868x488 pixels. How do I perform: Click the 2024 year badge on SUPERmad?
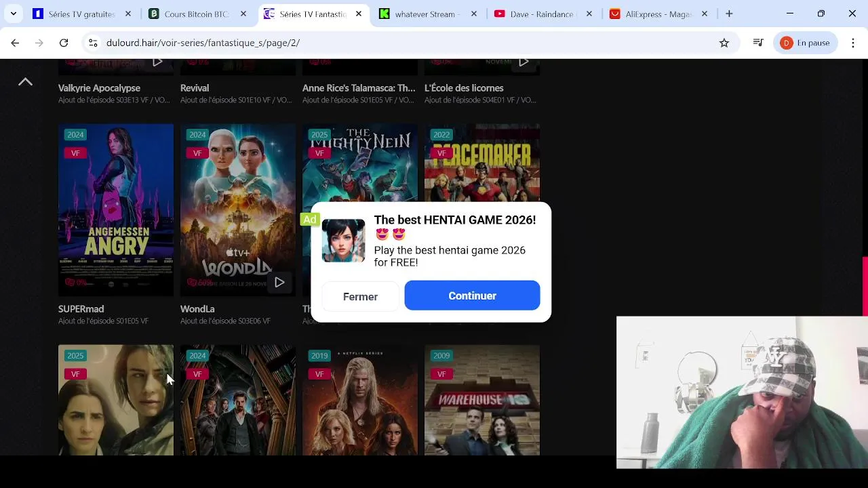tap(75, 135)
